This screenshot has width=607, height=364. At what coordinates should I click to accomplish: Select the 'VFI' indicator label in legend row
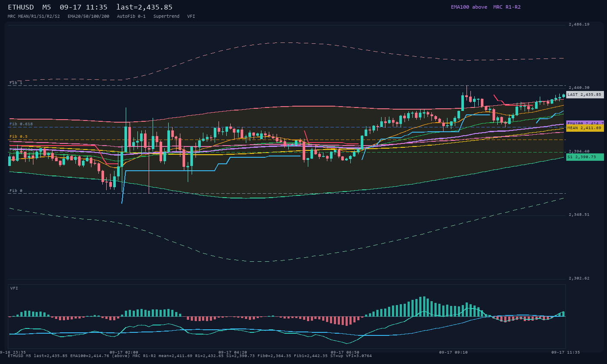191,16
